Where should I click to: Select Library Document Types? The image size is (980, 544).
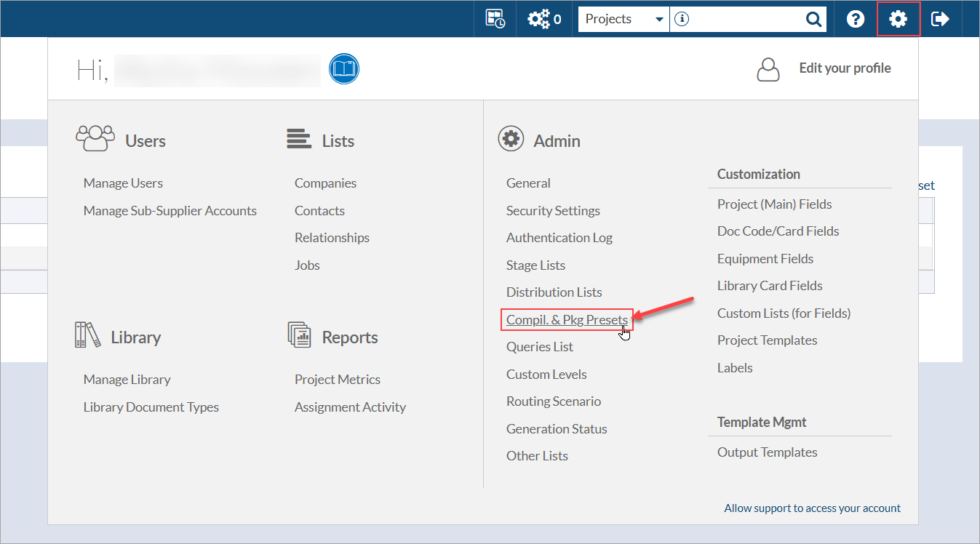point(151,407)
